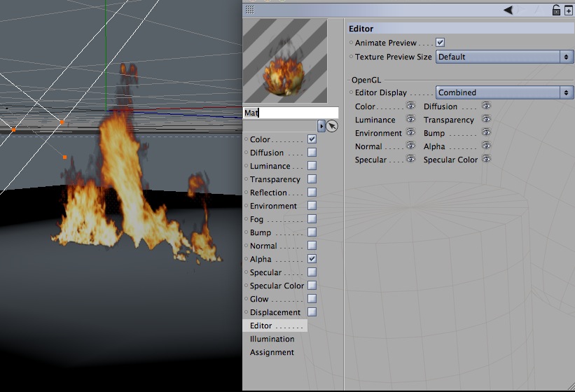The image size is (575, 392).
Task: Toggle the OpenGL Transparency eye icon
Action: pos(486,119)
